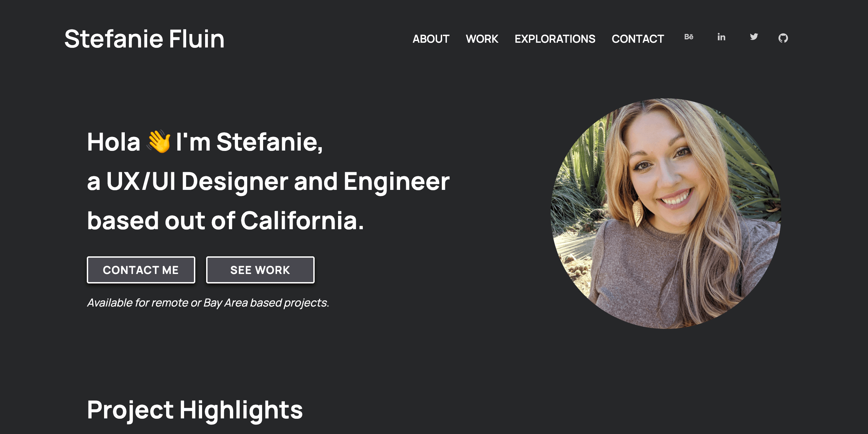The image size is (868, 434).
Task: Click the CONTACT ME button
Action: 141,270
